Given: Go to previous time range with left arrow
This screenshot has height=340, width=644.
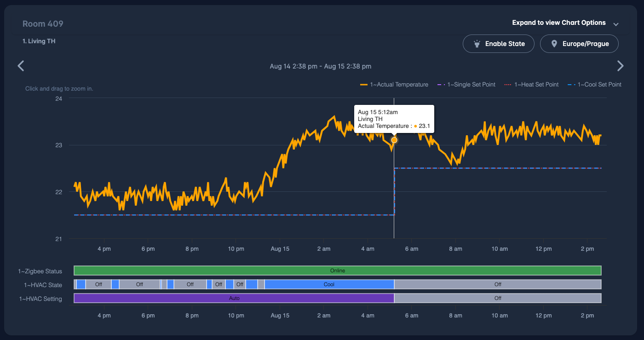Looking at the screenshot, I should 21,66.
